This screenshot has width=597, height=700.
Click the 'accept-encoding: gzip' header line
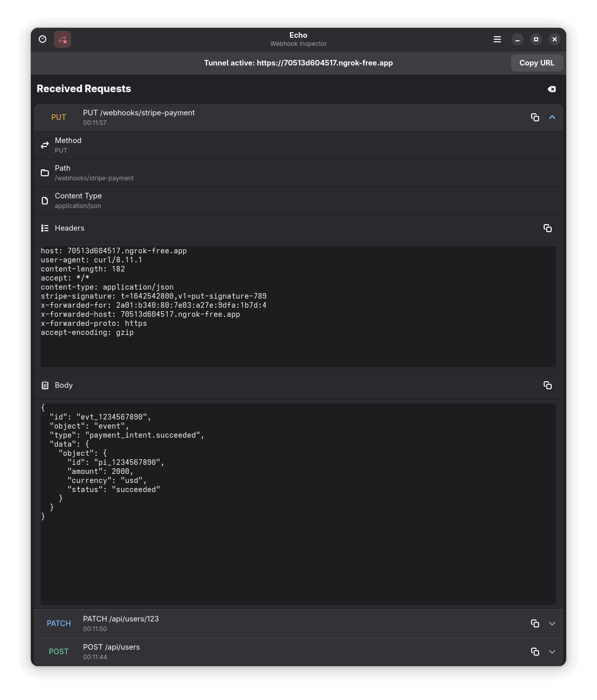click(87, 332)
